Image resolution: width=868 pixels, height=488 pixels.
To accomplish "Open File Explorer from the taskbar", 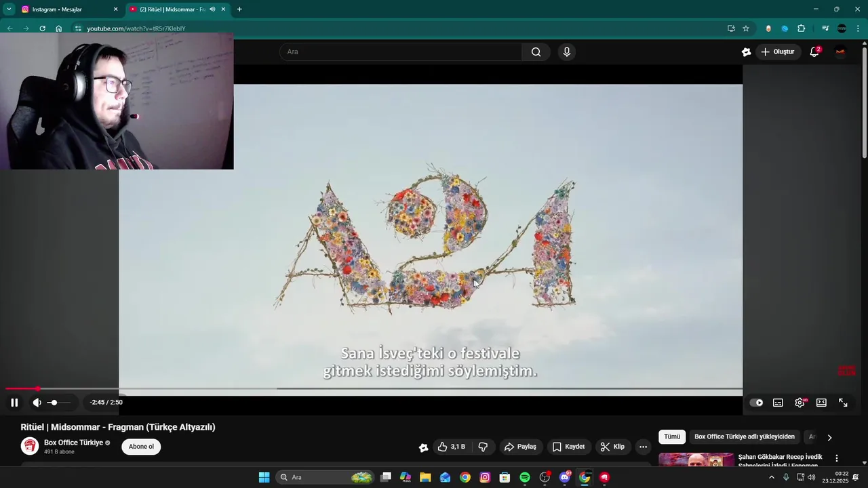I will tap(425, 477).
